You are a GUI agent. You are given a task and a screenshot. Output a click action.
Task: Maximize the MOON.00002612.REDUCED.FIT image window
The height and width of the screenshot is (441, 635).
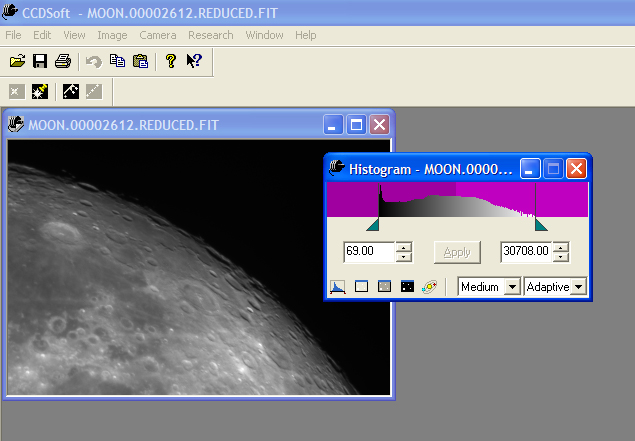356,124
